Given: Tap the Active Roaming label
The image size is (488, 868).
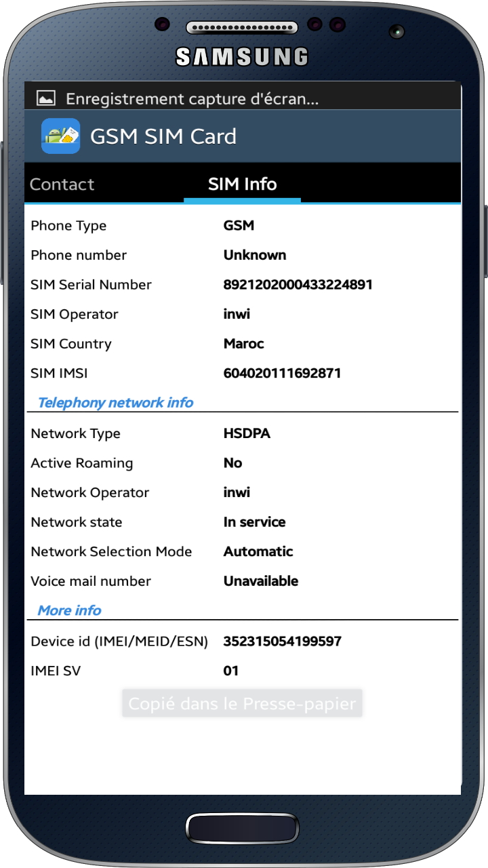Looking at the screenshot, I should [81, 463].
